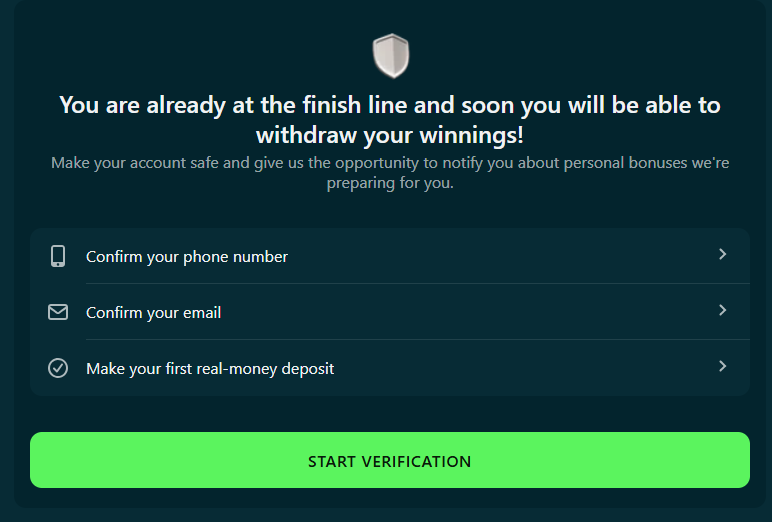Click the shield icon at the top
Screen dimensions: 772x522
[390, 56]
